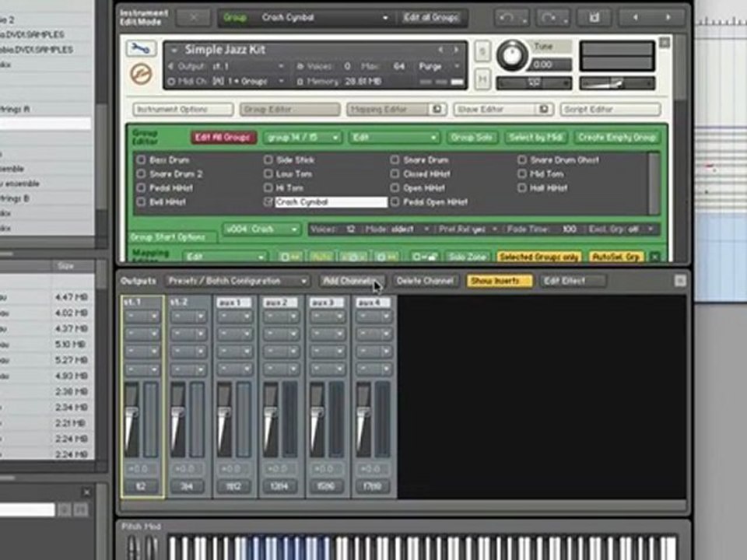Viewport: 747px width, 560px height.
Task: Uncheck the Crash Cymbal group checkbox
Action: [x=268, y=202]
